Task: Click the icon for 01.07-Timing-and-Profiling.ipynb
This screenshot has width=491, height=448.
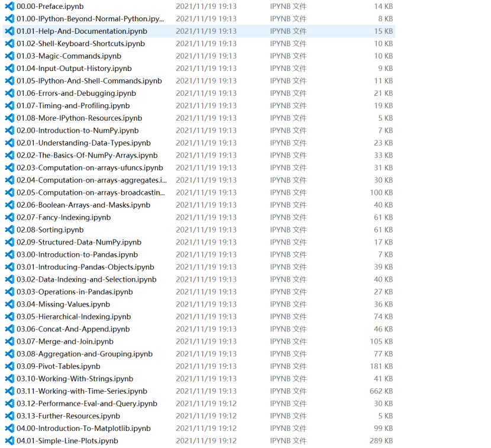Action: click(x=9, y=105)
